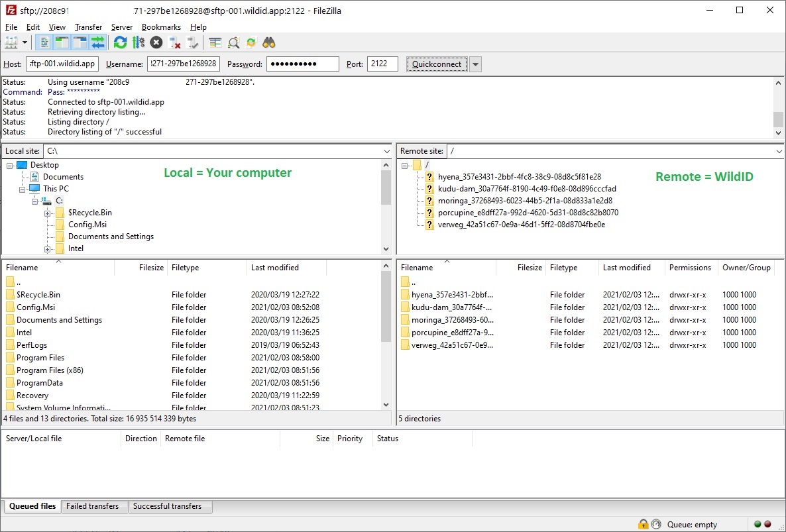
Task: Sort remote files by Owner/Group column
Action: pyautogui.click(x=746, y=268)
